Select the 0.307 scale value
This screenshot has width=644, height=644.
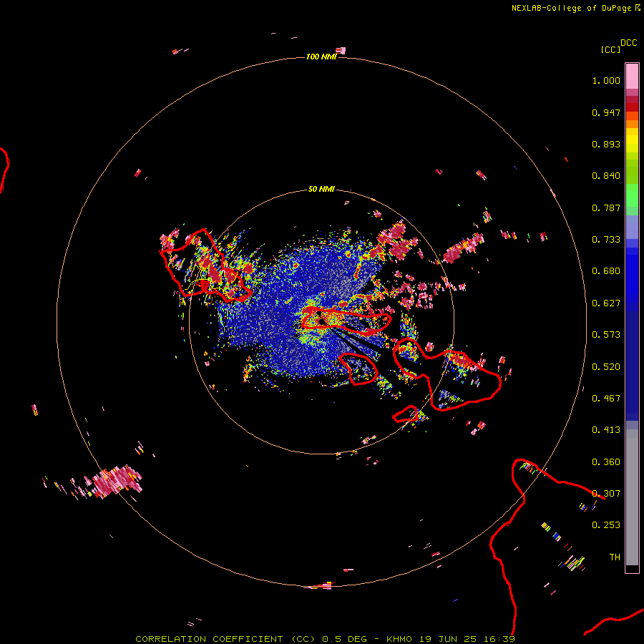(x=606, y=494)
